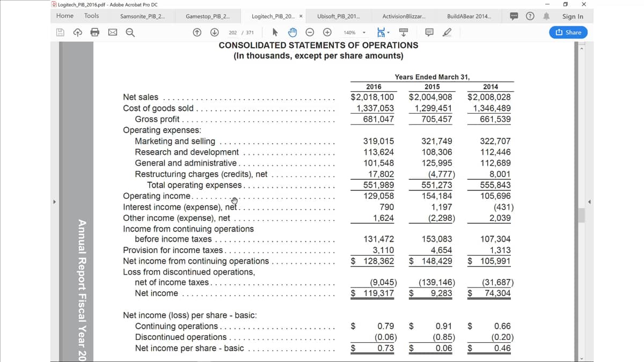
Task: Click 2015 Gross profit value 705,457
Action: 437,119
